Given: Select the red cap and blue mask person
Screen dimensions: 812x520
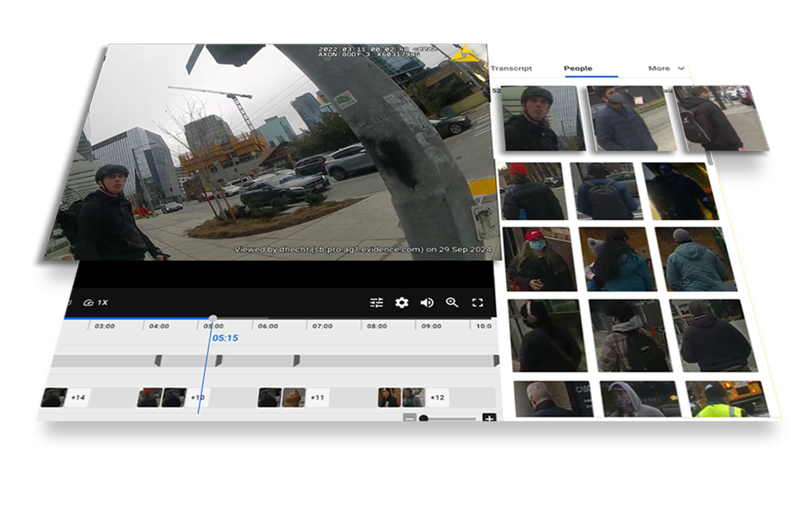Looking at the screenshot, I should (x=538, y=259).
